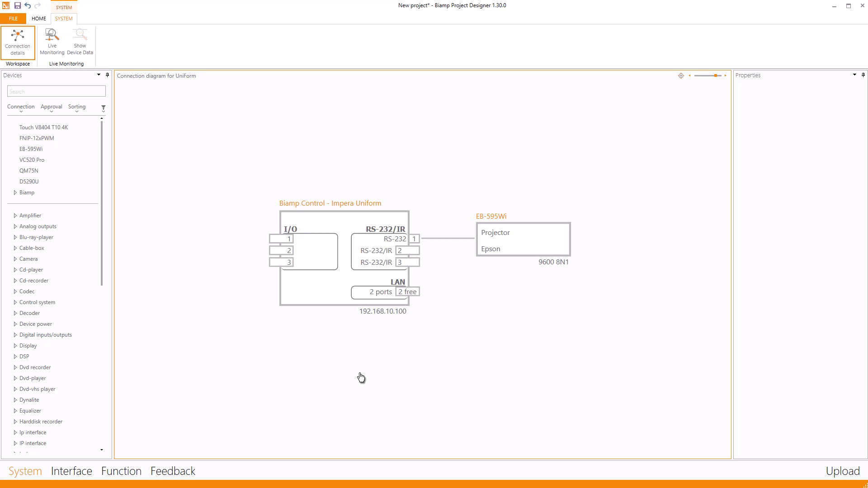Click RS-232 port 1 connector

(x=414, y=239)
